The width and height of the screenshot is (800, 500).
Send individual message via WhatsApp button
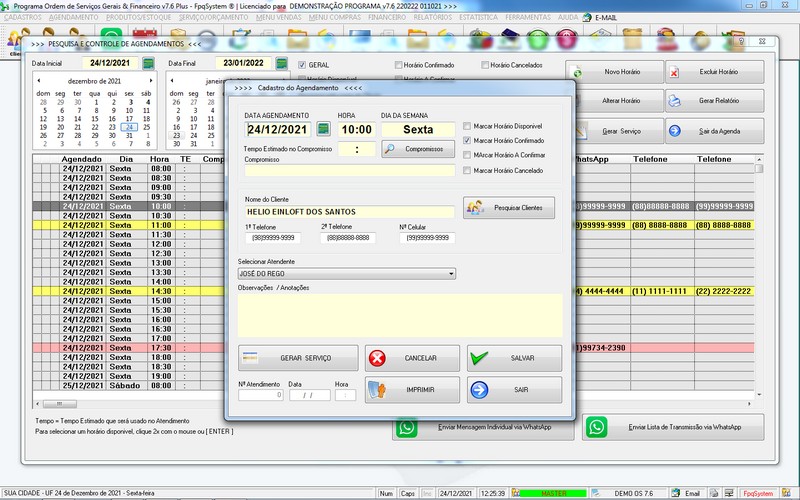pyautogui.click(x=483, y=428)
